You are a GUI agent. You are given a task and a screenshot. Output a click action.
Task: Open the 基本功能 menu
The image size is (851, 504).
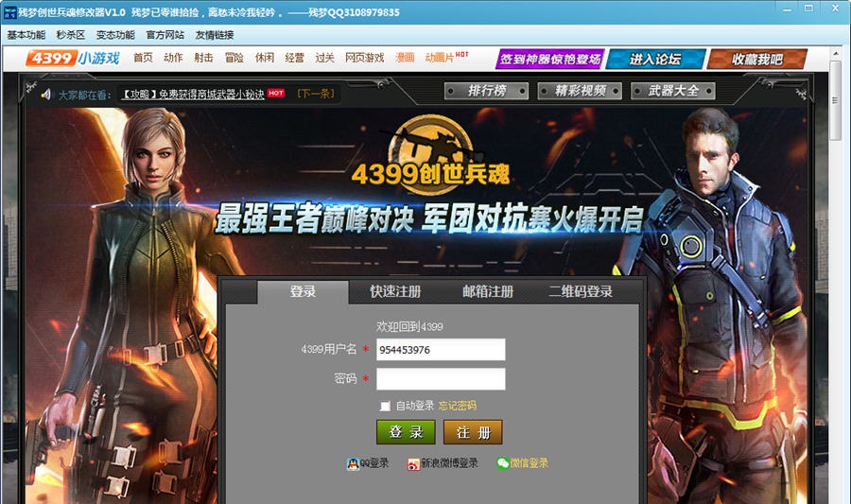[26, 35]
